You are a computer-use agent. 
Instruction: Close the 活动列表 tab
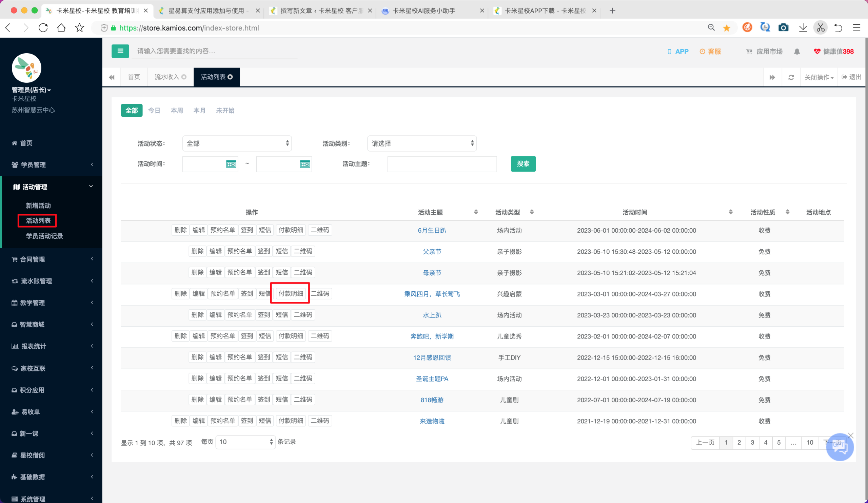[x=231, y=77]
